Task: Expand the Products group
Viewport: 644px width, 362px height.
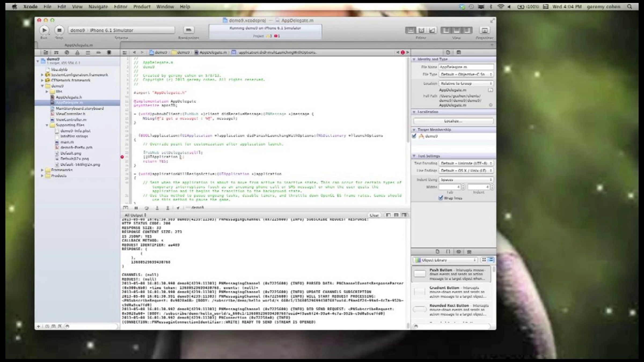Action: [x=42, y=176]
